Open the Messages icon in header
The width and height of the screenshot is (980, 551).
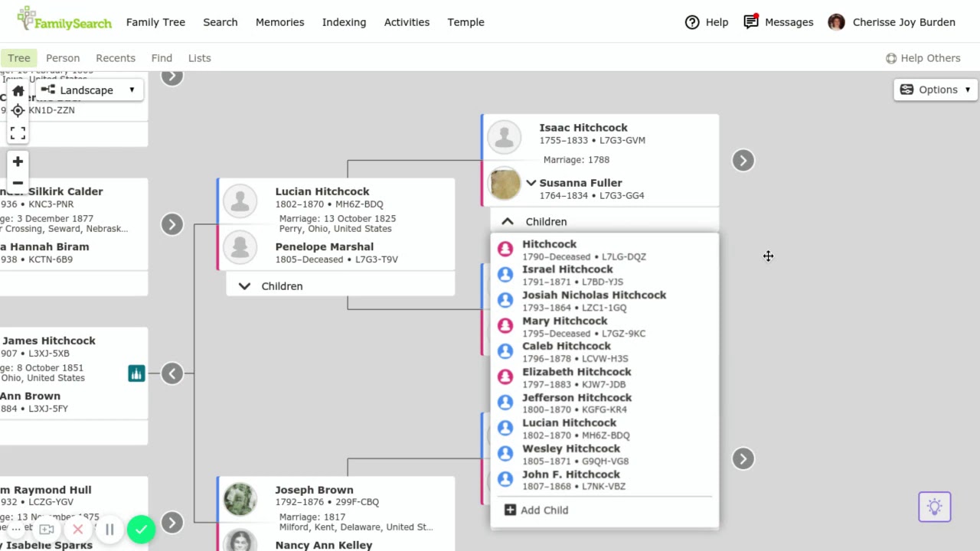[751, 22]
